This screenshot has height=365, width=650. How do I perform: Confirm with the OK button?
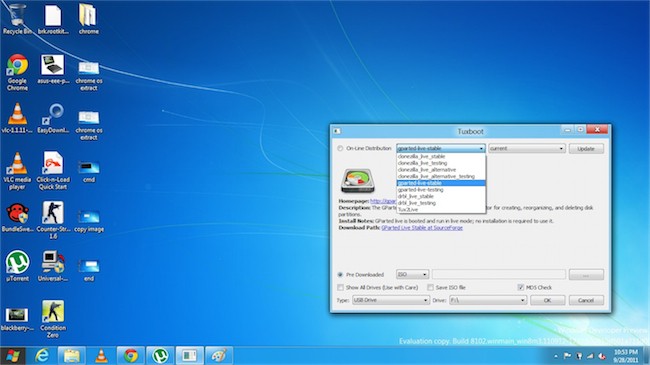tap(547, 300)
